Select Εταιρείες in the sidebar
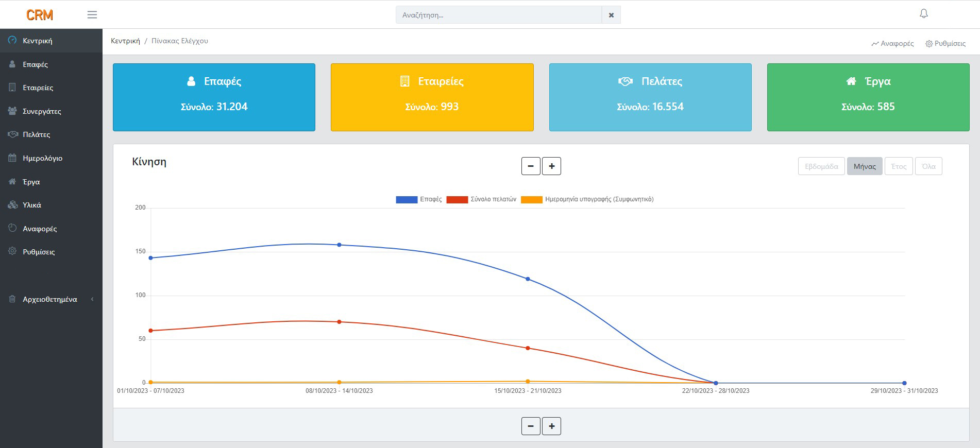This screenshot has width=980, height=448. click(x=38, y=88)
